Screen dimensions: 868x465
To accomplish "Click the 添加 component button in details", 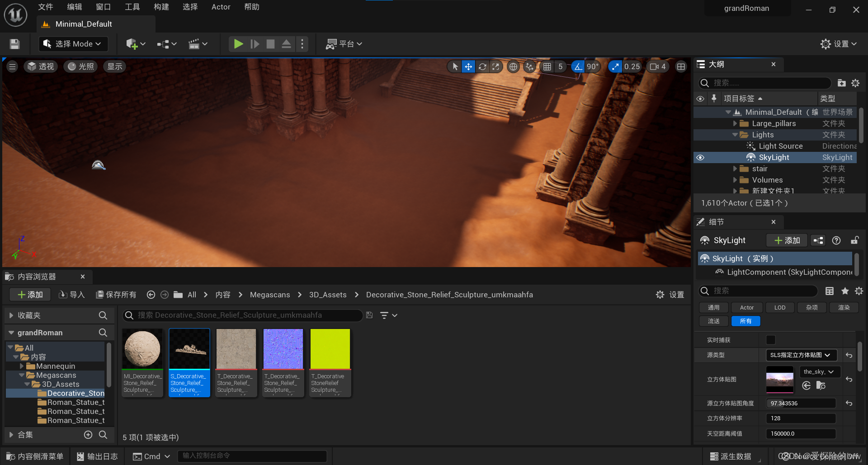I will [787, 240].
